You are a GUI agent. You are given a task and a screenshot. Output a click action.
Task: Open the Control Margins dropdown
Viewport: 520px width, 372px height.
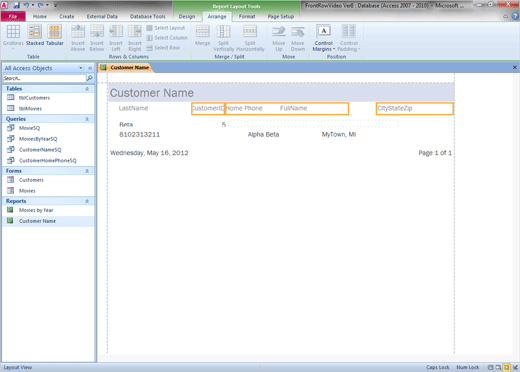click(323, 38)
